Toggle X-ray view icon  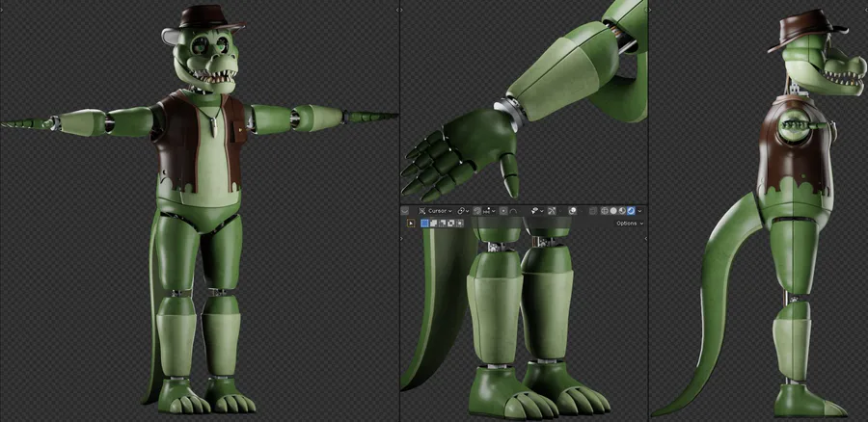(593, 211)
